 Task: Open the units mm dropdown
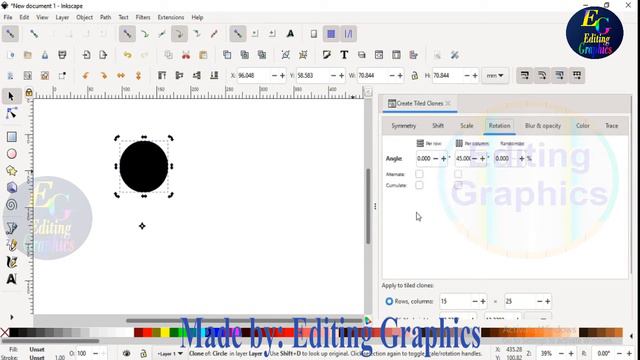(495, 76)
